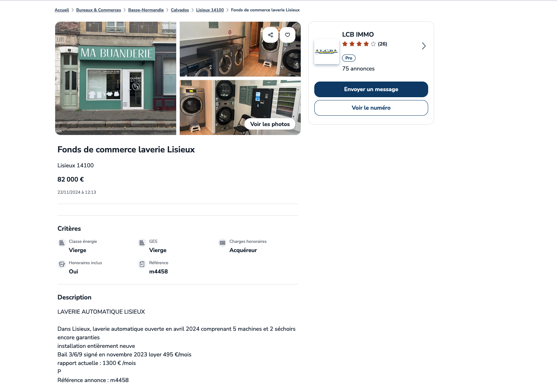
Task: Open LCB IMMO profile chevron arrow
Action: (x=424, y=46)
